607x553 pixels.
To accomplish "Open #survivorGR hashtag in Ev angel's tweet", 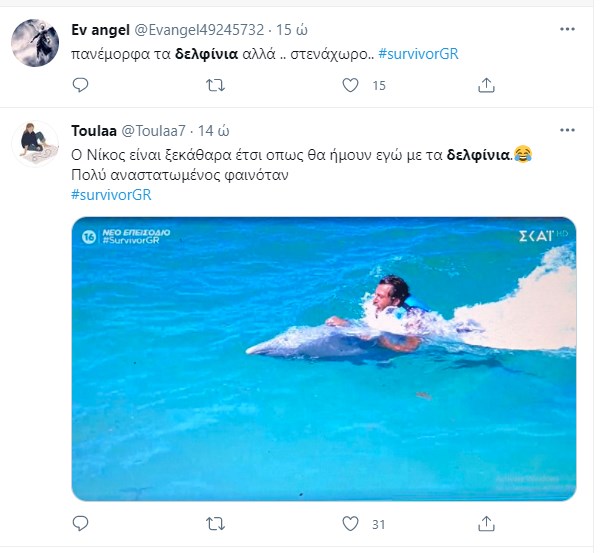I will (418, 53).
